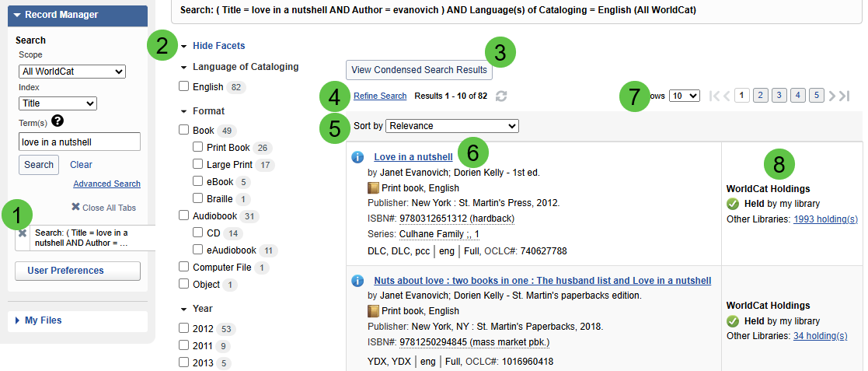Open info icon for Love in a nutshell
868x371 pixels.
click(358, 157)
